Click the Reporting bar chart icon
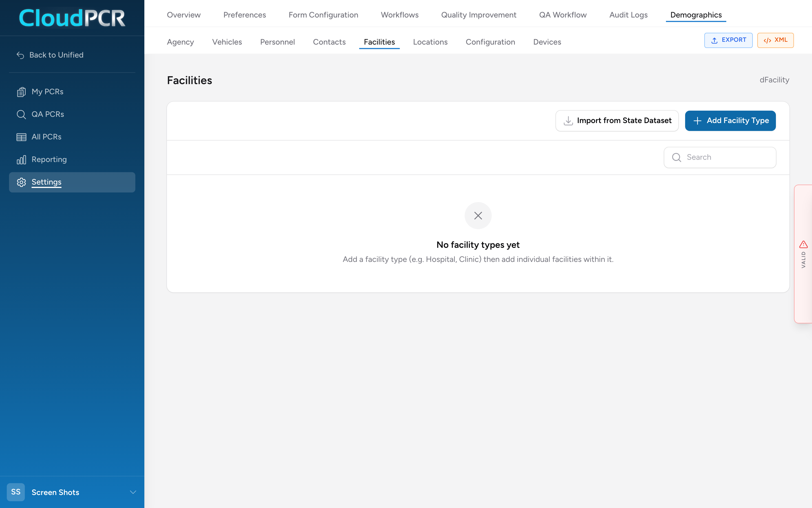Viewport: 812px width, 508px height. pyautogui.click(x=21, y=159)
